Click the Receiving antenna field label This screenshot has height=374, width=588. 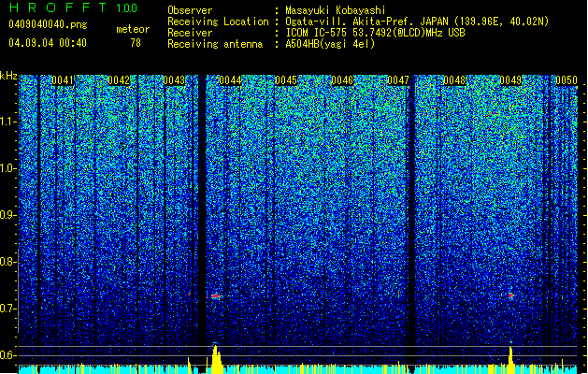[x=215, y=44]
